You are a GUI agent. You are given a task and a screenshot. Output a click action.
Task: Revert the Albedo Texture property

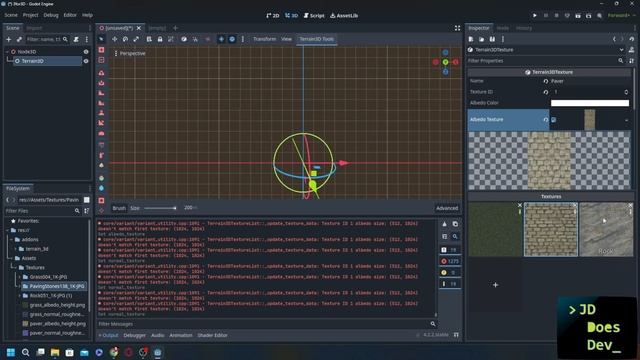[546, 120]
